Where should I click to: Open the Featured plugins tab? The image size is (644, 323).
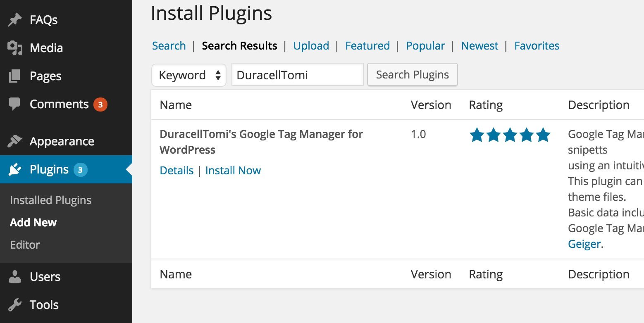click(367, 45)
